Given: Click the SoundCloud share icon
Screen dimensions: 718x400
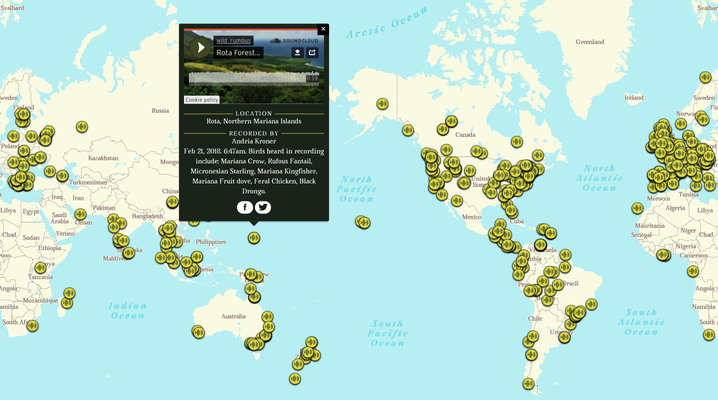Looking at the screenshot, I should pyautogui.click(x=312, y=52).
